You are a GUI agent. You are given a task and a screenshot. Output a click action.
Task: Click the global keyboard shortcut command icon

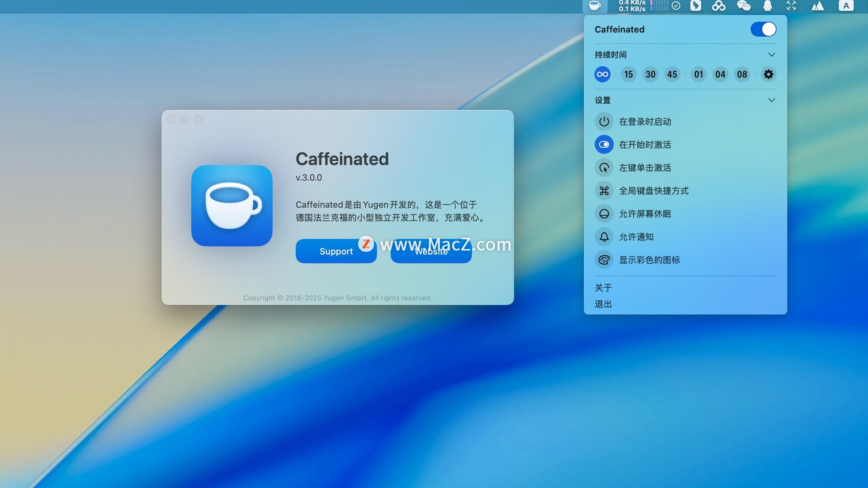[x=604, y=191]
